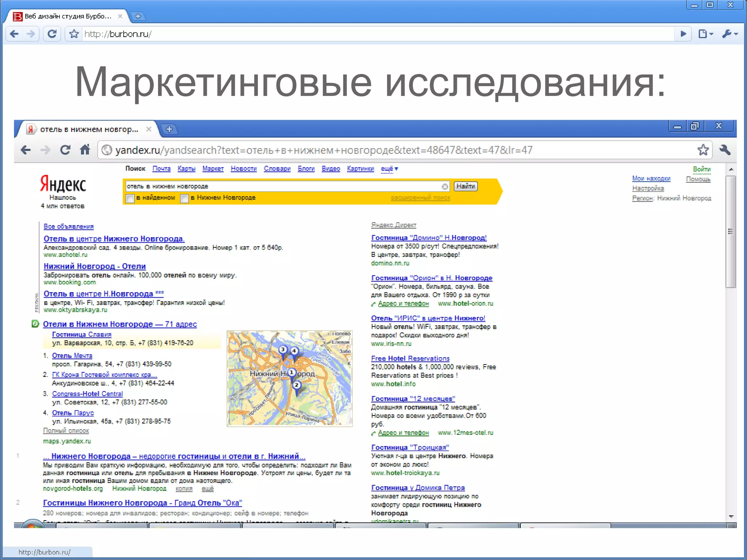
Task: Bookmark burbon.ru with the star icon
Action: [74, 34]
